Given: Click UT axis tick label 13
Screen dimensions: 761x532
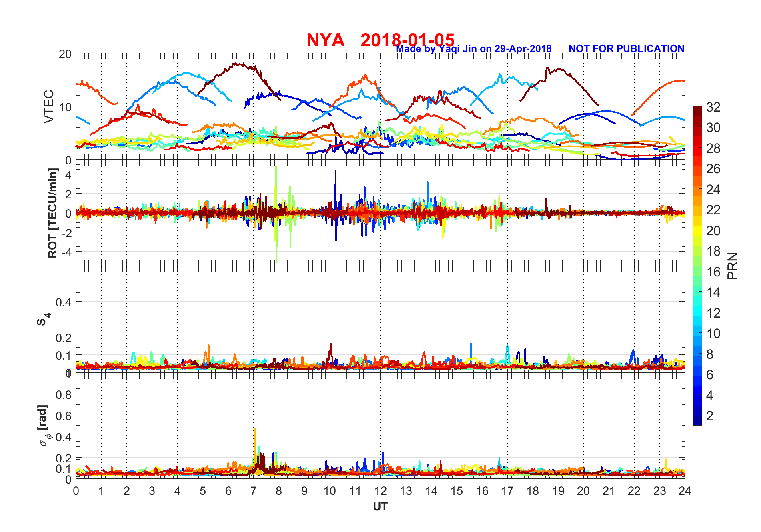Looking at the screenshot, I should [406, 491].
